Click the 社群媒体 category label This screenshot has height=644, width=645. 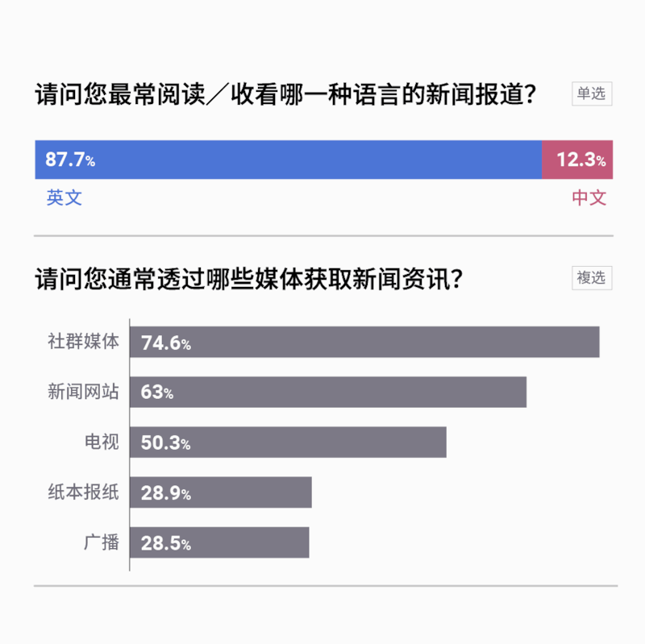83,342
